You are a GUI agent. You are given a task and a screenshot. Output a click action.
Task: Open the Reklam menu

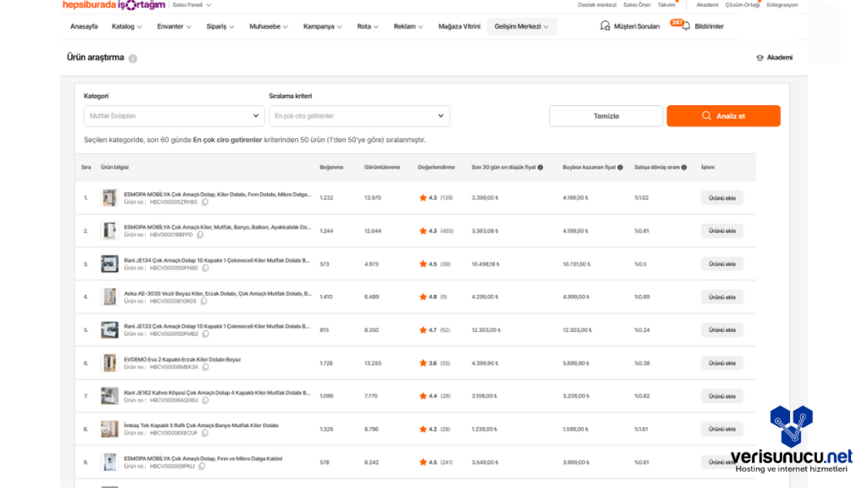(408, 26)
